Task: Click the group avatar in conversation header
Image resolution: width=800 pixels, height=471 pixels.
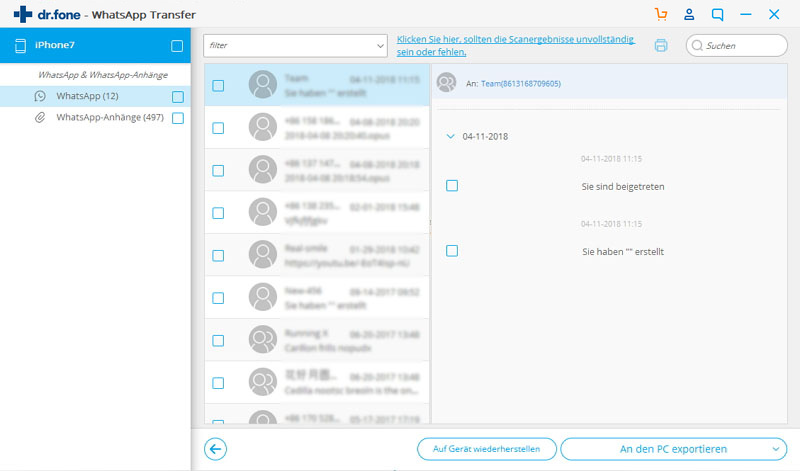Action: point(446,82)
